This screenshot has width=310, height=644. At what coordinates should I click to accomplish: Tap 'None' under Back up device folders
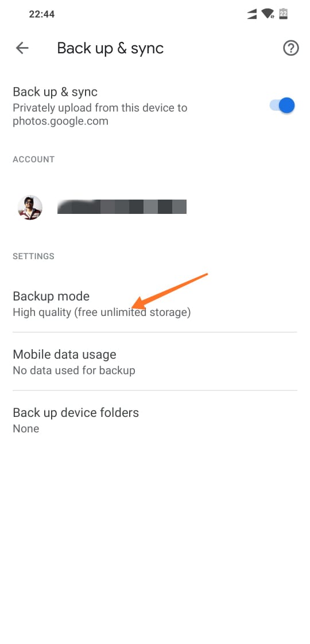[x=26, y=429]
